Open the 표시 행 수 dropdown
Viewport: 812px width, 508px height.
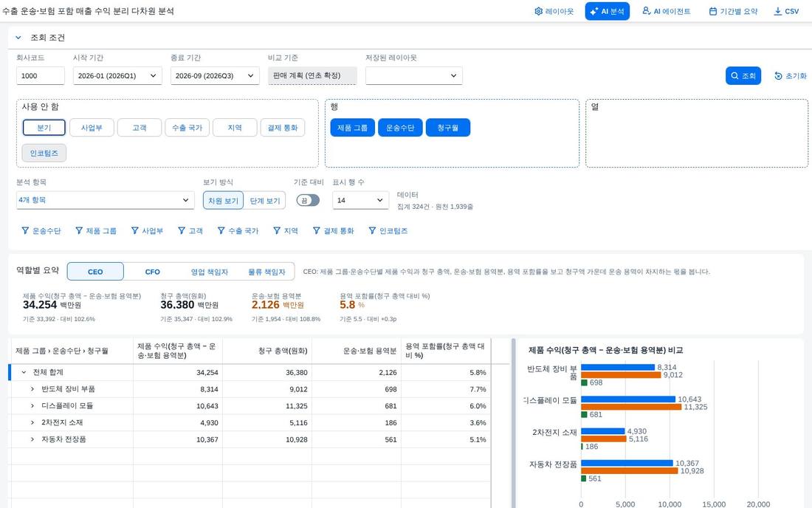(x=360, y=200)
